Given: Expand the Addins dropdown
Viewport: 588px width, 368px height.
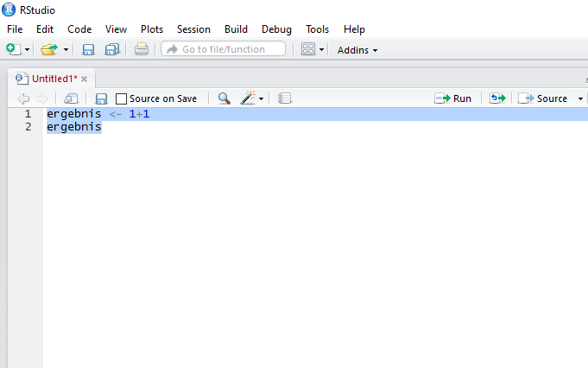Looking at the screenshot, I should click(357, 50).
